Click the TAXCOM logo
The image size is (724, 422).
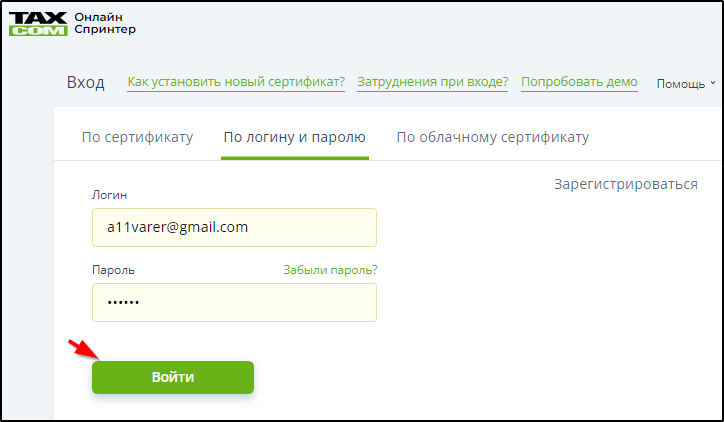coord(38,23)
